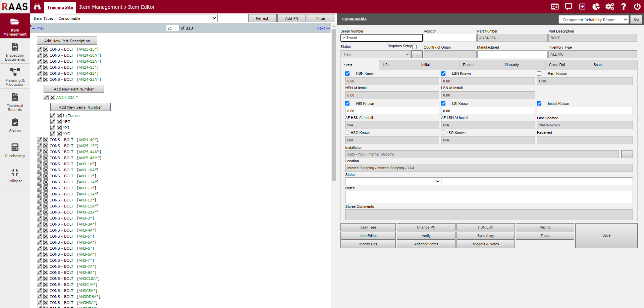The image size is (644, 308).
Task: Click the Purchasing calculator icon
Action: 15,147
